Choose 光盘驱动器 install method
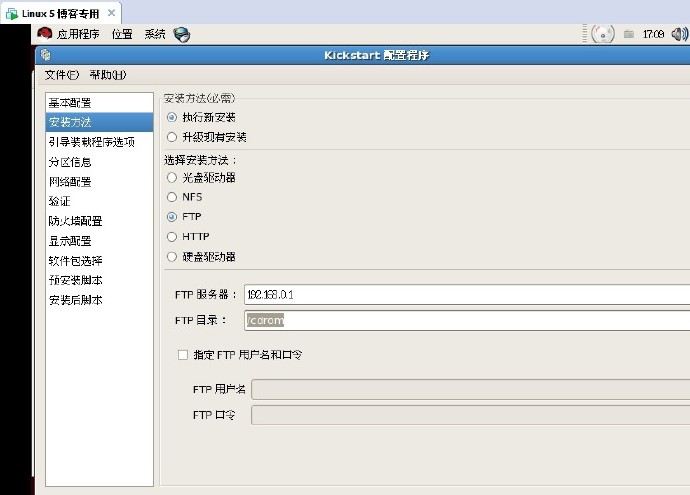This screenshot has width=690, height=495. (x=172, y=178)
